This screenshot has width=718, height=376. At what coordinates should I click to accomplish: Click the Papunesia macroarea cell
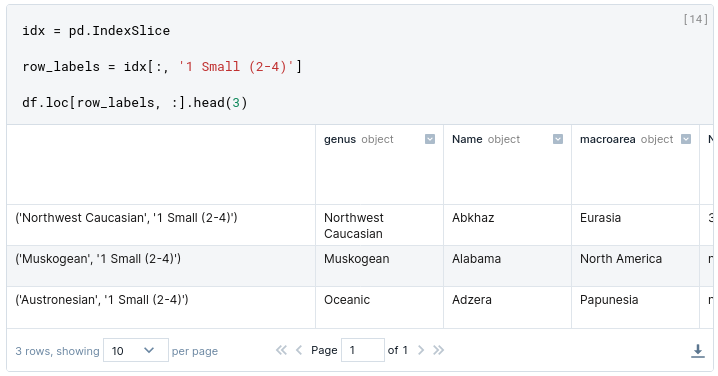pos(609,300)
